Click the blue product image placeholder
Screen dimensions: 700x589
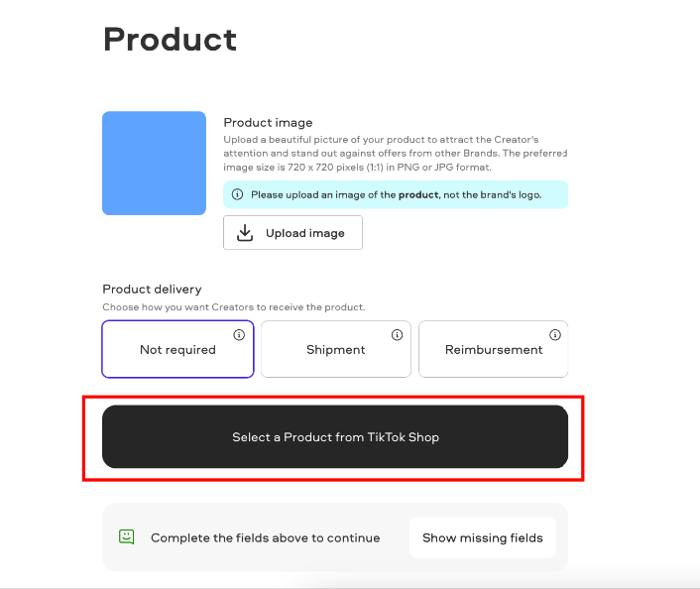pos(154,164)
